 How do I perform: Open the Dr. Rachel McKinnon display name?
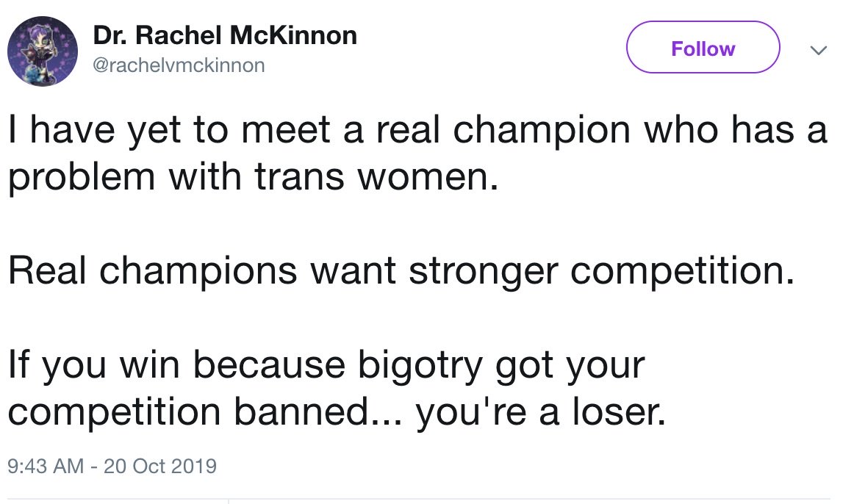coord(225,35)
